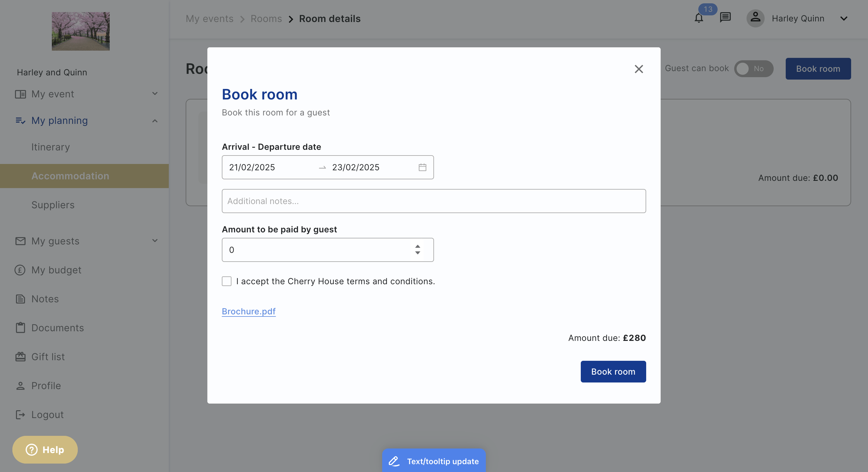The image size is (868, 472).
Task: Click the Book room button in dialog
Action: click(x=613, y=372)
